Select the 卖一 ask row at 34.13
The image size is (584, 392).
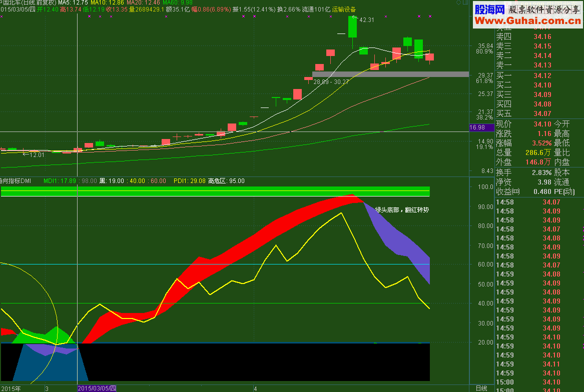(x=523, y=65)
